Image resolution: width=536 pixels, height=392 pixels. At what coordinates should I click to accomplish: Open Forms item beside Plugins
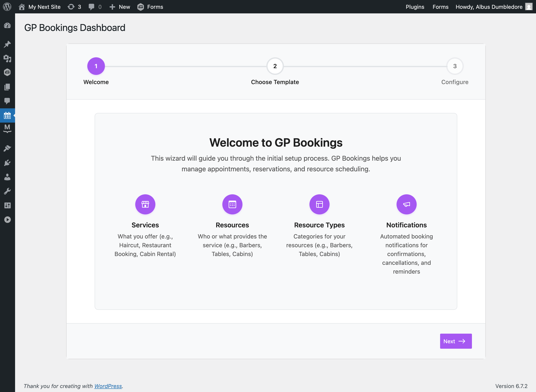point(440,7)
